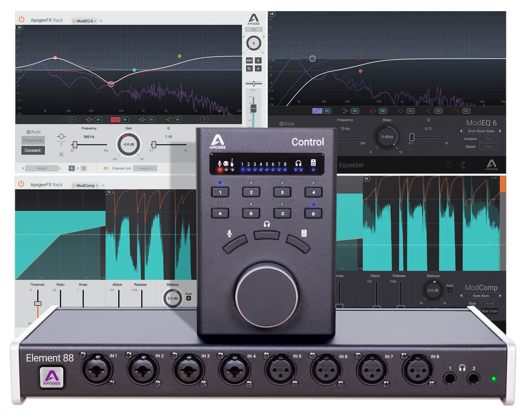Enable 48V phantom power

[x=249, y=60]
